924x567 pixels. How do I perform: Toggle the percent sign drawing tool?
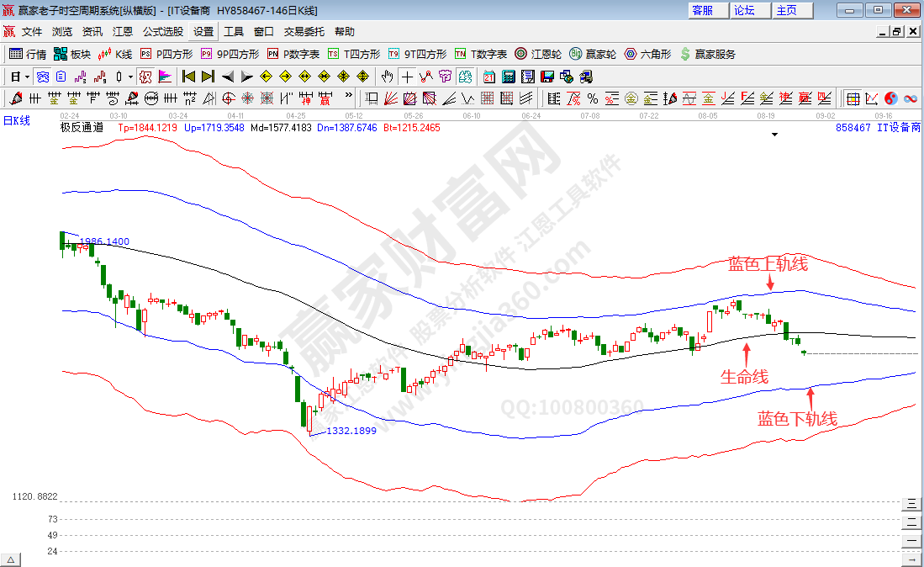[593, 98]
